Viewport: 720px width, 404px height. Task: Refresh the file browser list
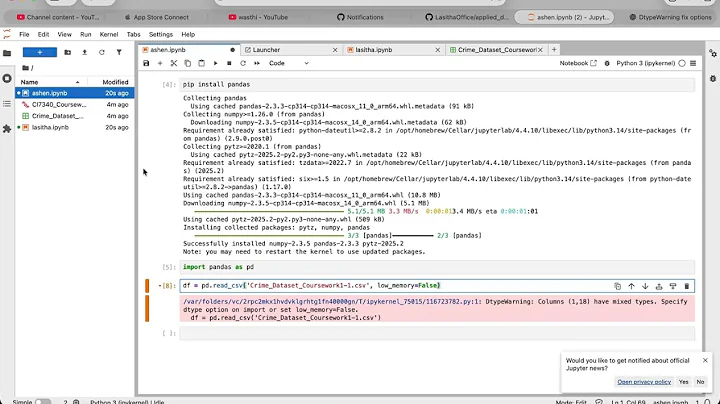101,52
